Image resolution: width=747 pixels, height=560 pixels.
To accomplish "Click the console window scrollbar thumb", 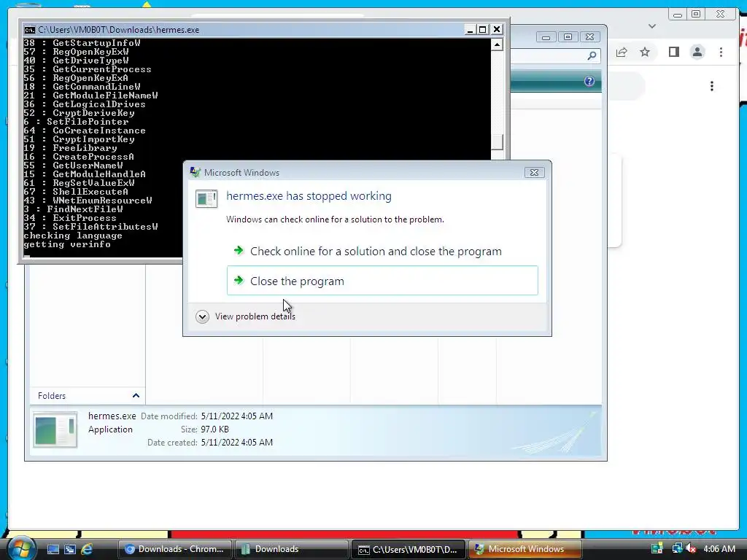I will pyautogui.click(x=497, y=142).
